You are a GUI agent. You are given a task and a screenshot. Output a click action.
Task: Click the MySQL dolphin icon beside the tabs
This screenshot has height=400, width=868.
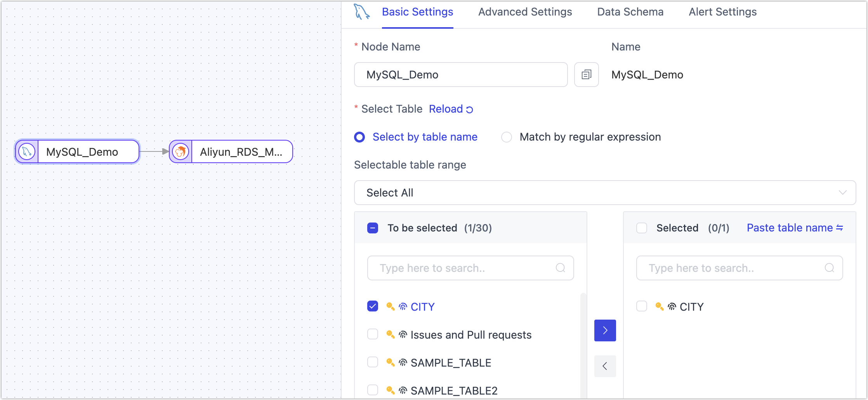pos(361,12)
